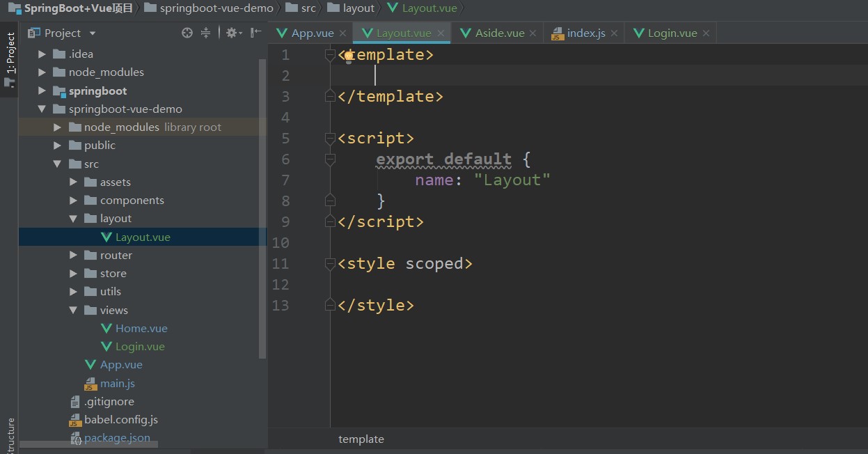Collapse the layout folder arrow
This screenshot has width=868, height=454.
click(x=73, y=218)
